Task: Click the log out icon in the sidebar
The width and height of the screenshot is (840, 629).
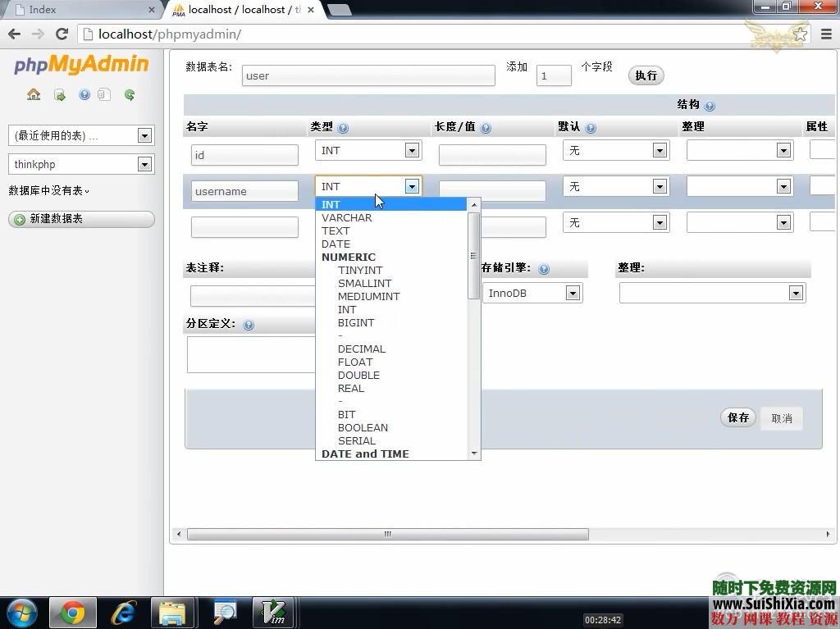Action: point(59,94)
